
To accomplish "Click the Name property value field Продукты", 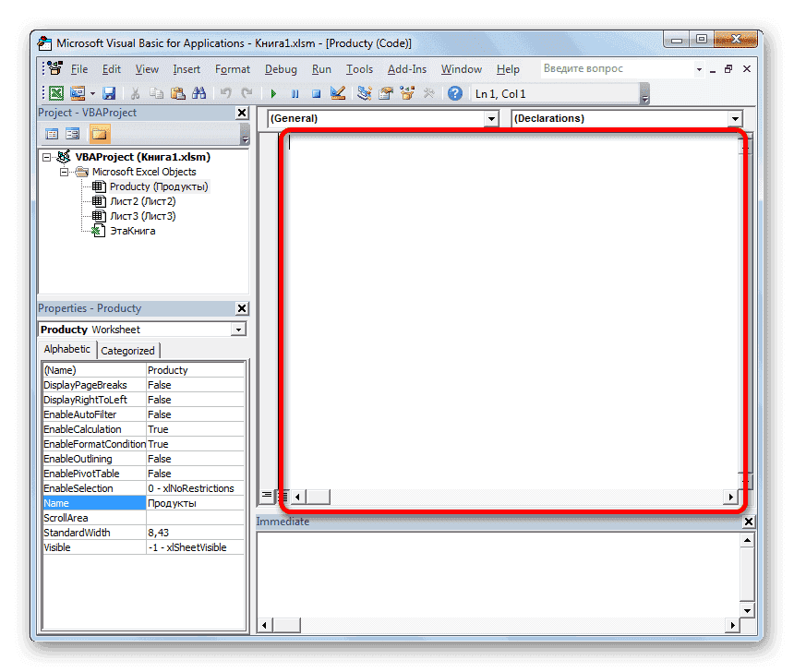I will [x=195, y=503].
